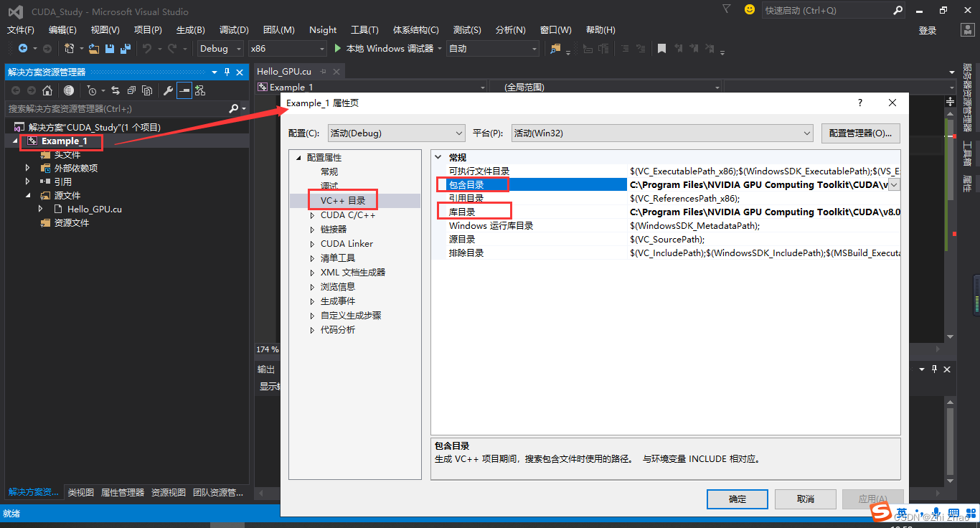Open the 生成(B) menu
Viewport: 980px width, 528px height.
191,29
